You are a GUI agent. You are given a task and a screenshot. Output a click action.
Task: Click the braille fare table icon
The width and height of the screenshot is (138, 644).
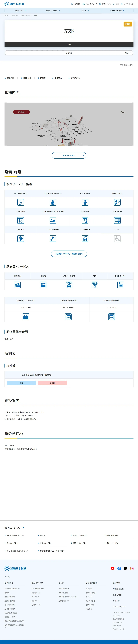click(x=85, y=220)
